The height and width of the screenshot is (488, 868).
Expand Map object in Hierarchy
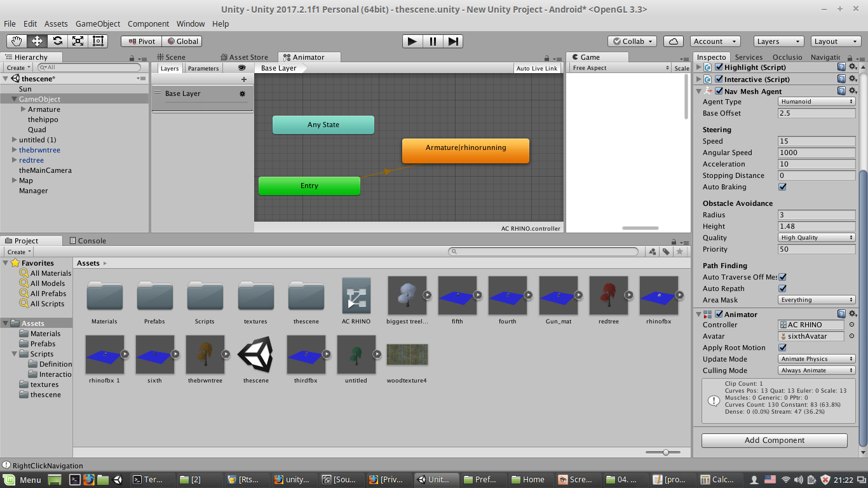click(14, 180)
